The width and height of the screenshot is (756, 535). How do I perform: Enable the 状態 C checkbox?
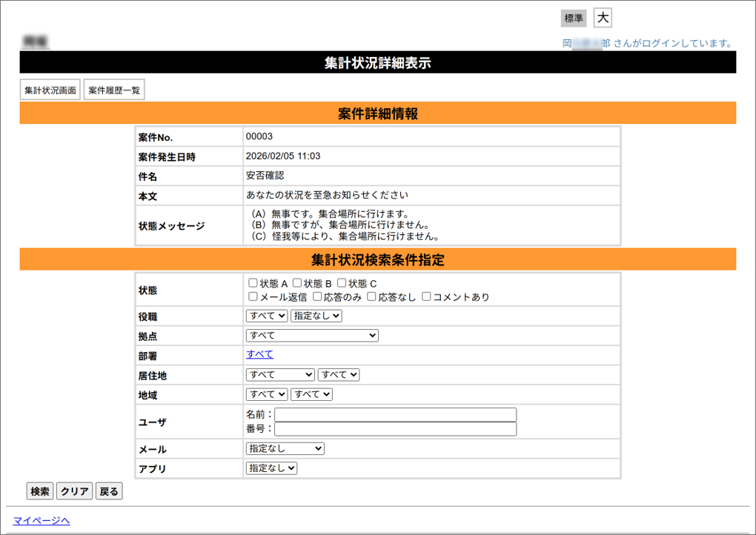(342, 282)
